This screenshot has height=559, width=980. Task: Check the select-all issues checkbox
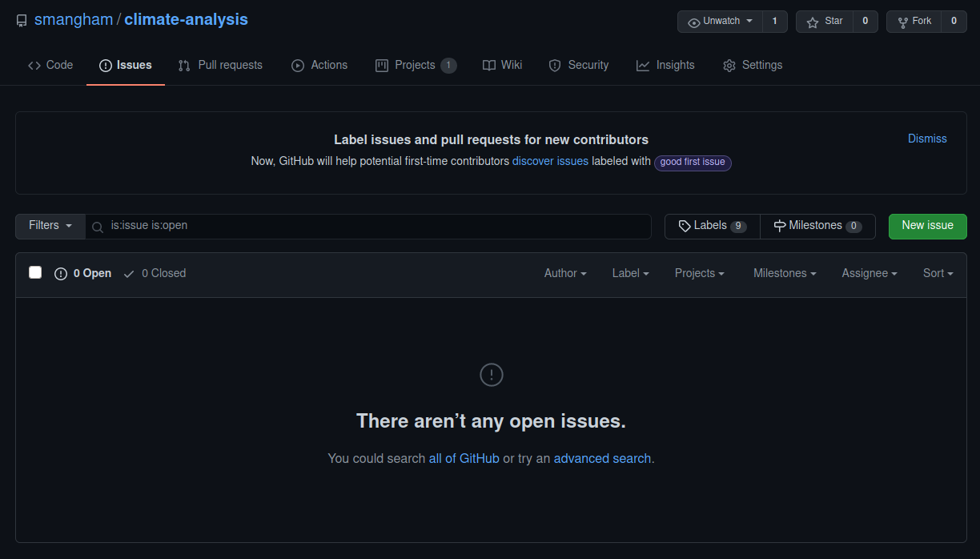coord(35,272)
